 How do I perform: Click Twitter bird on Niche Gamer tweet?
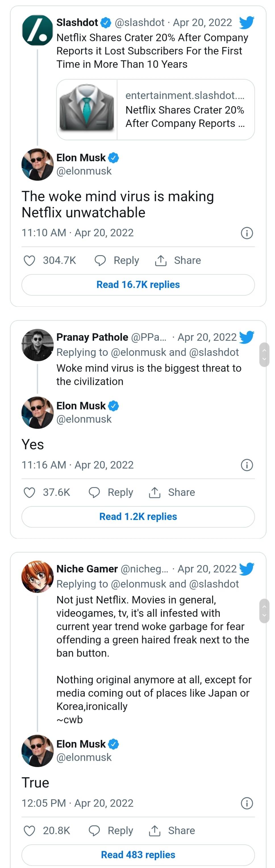(x=246, y=569)
